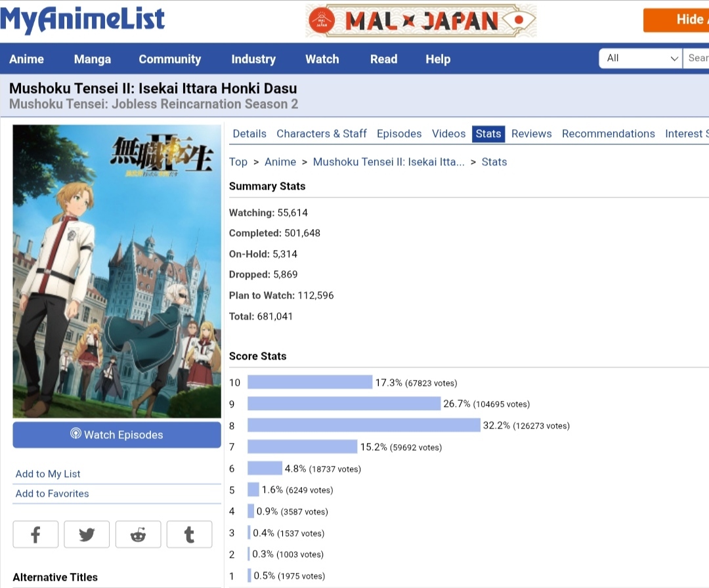Share page via Facebook icon
Viewport: 709px width, 588px height.
coord(35,534)
